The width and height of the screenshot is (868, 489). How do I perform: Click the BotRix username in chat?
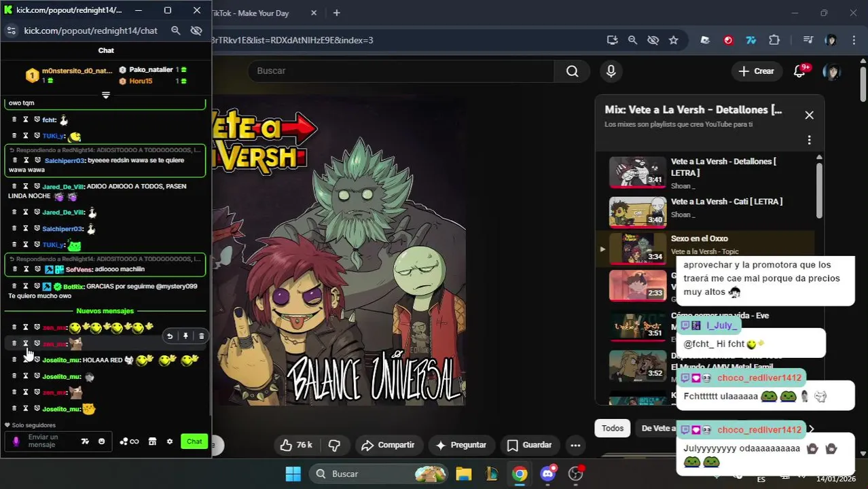pyautogui.click(x=73, y=287)
